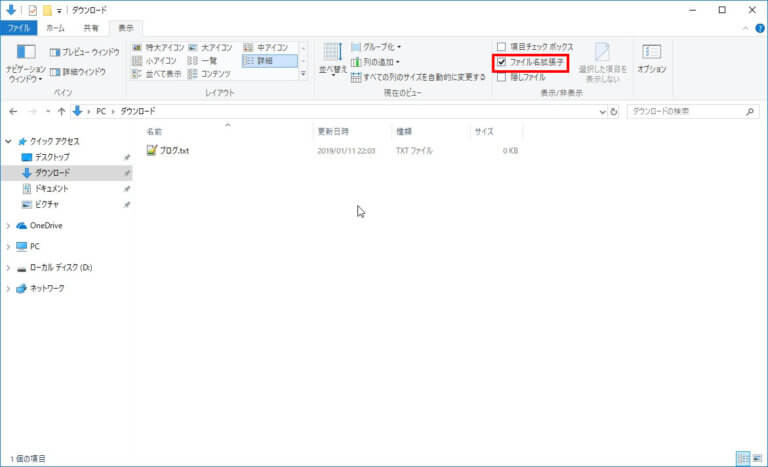The image size is (768, 467).
Task: Switch to the Home (ホーム) tab
Action: click(x=55, y=28)
